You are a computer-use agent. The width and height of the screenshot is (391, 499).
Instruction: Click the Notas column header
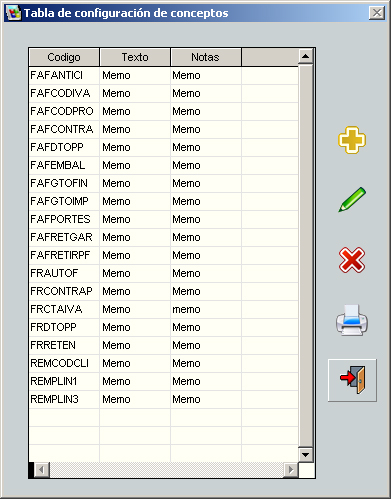coord(206,57)
